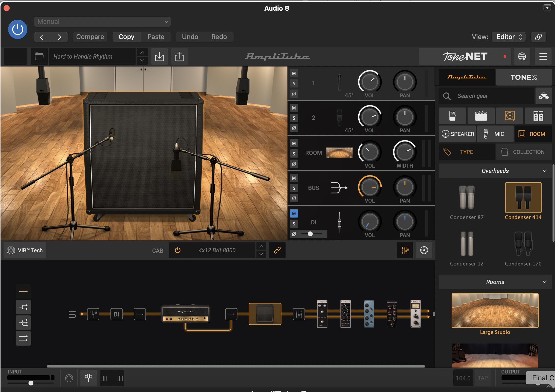Image resolution: width=555 pixels, height=392 pixels.
Task: Click the BUS VOL knob
Action: pyautogui.click(x=370, y=187)
